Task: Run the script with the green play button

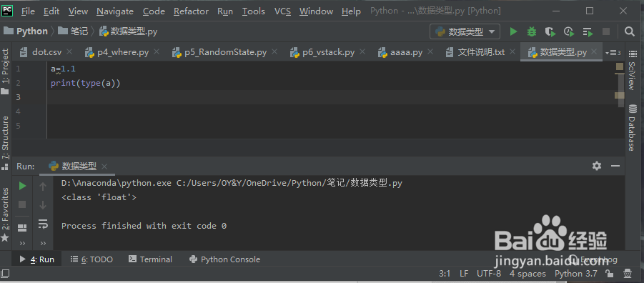Action: pos(513,31)
